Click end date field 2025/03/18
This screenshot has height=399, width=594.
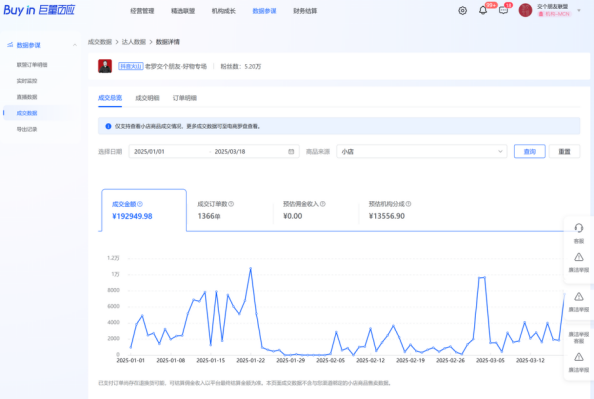click(230, 152)
